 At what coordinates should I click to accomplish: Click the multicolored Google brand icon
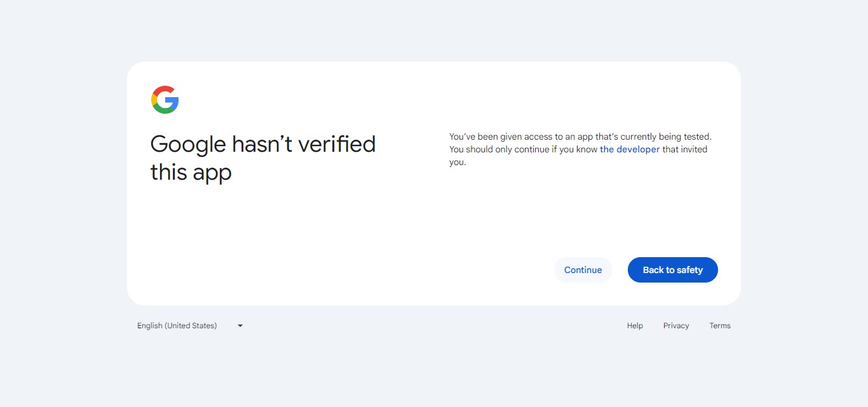tap(165, 100)
